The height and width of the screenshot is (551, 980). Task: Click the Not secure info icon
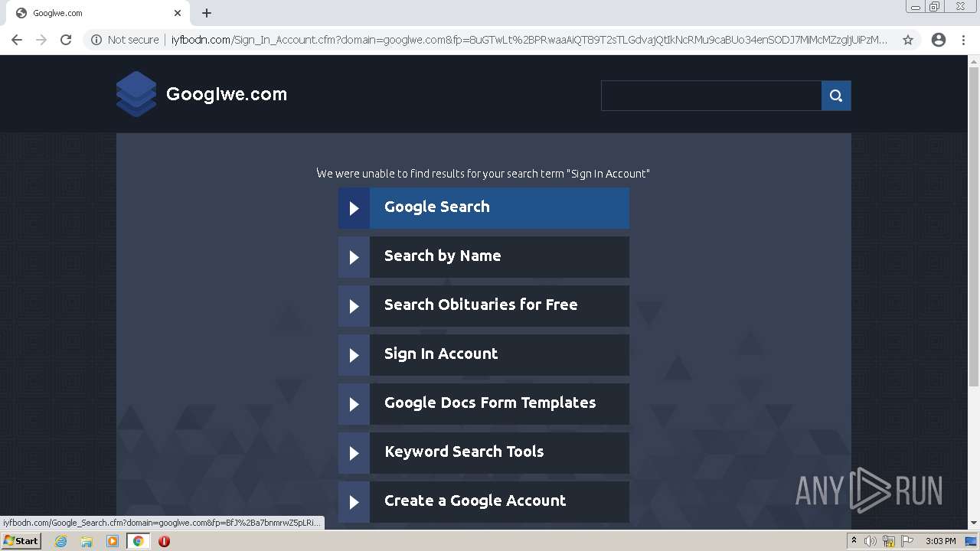pos(96,40)
